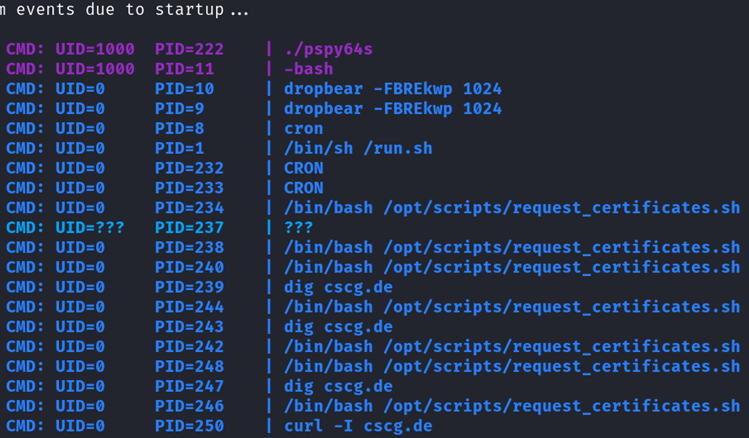This screenshot has width=749, height=438.
Task: Click the curl -I cscg.de command
Action: pos(358,426)
